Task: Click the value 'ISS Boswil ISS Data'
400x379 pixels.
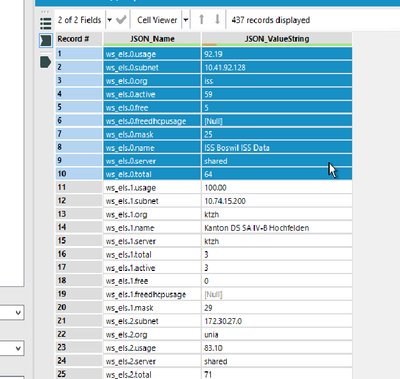Action: click(x=277, y=147)
